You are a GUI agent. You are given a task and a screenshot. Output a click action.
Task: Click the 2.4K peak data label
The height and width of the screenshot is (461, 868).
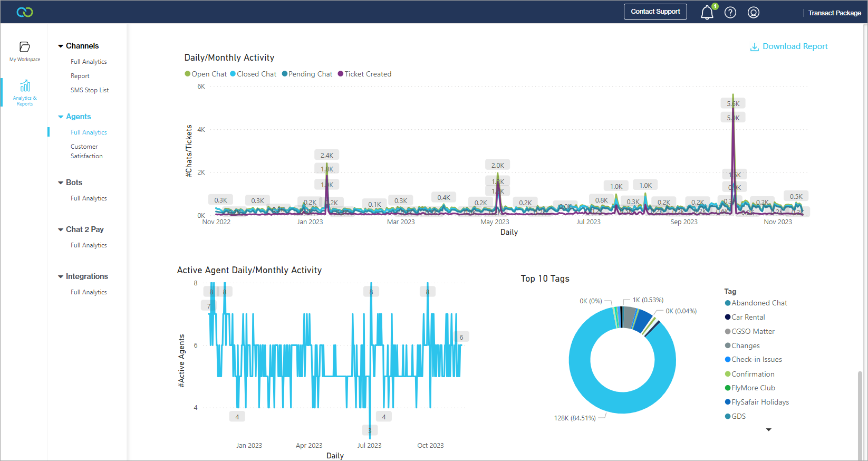327,155
